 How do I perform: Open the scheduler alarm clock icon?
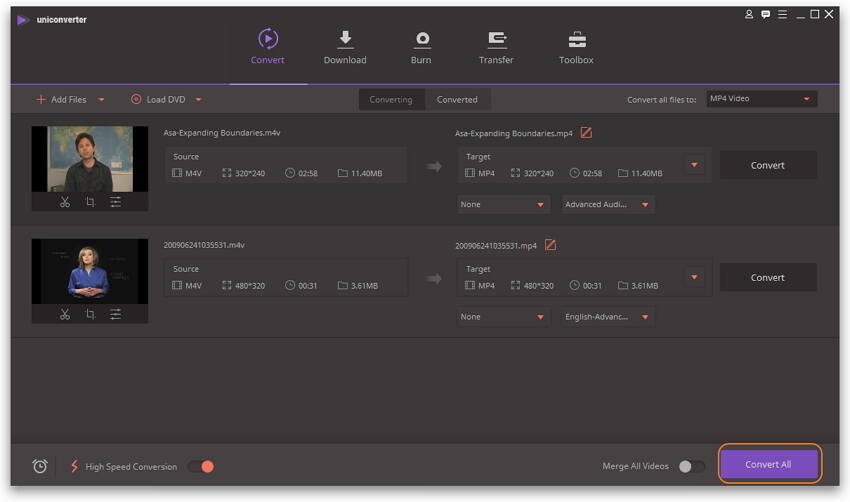tap(40, 466)
